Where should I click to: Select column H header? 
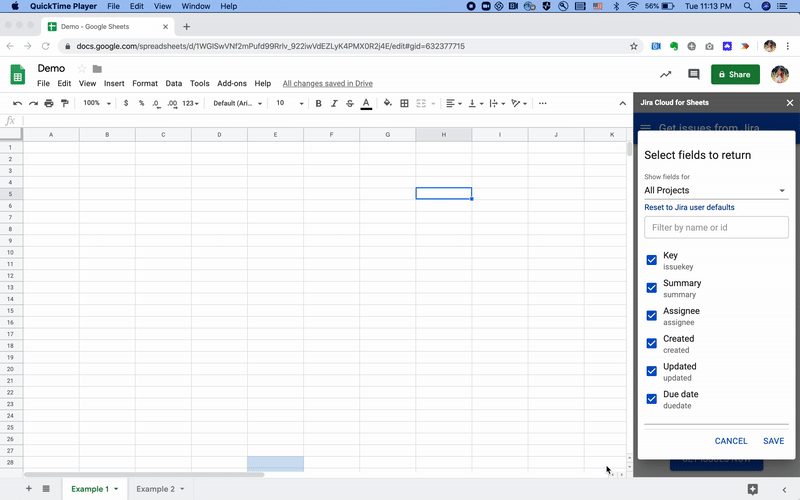click(443, 135)
